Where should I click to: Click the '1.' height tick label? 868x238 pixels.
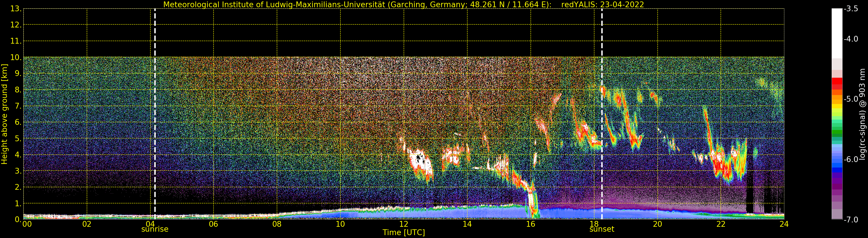[x=18, y=203]
